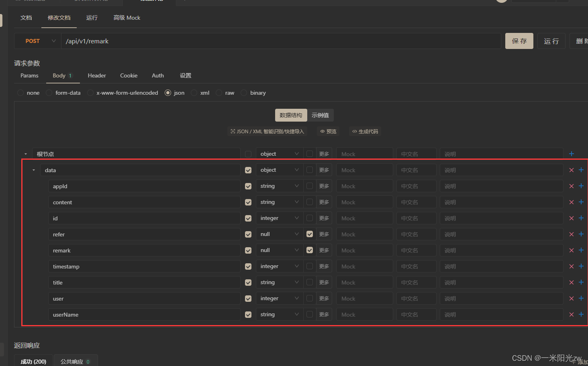
Task: Open the 设置 request tab
Action: click(186, 75)
